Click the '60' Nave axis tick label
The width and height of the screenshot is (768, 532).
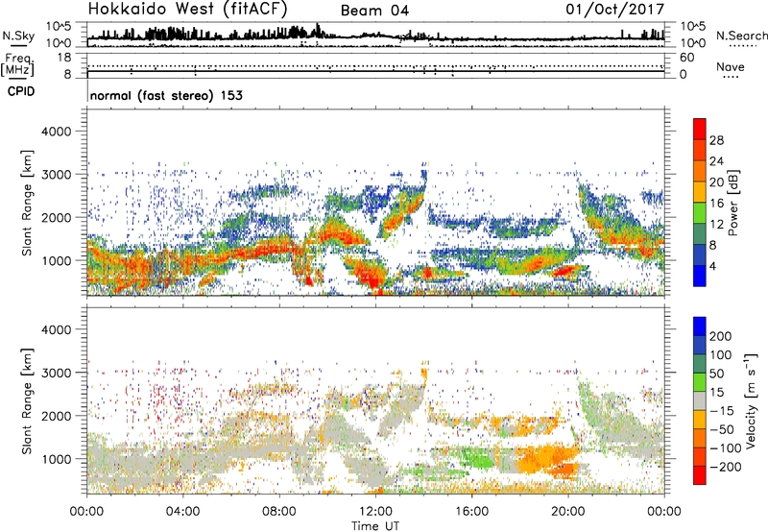pyautogui.click(x=686, y=58)
